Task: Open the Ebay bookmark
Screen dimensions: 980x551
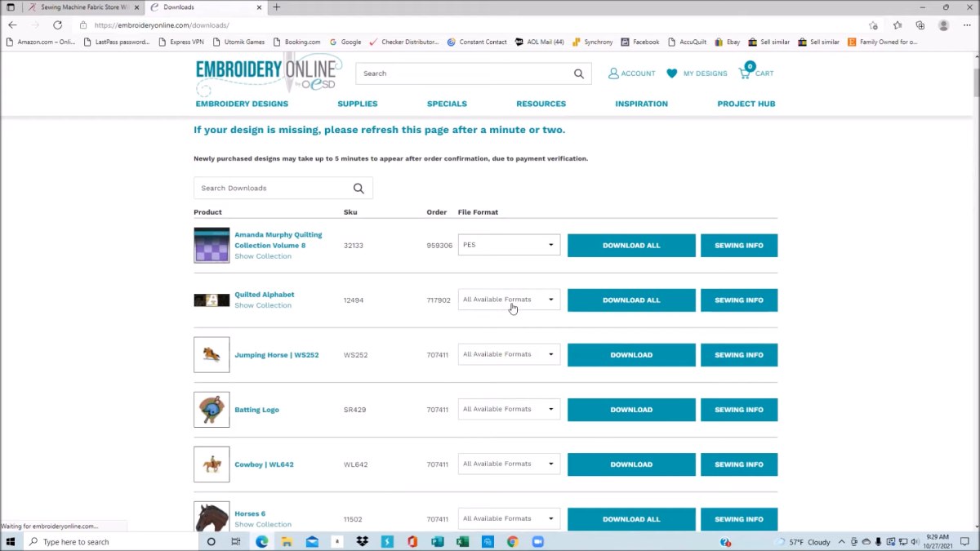Action: pyautogui.click(x=728, y=42)
